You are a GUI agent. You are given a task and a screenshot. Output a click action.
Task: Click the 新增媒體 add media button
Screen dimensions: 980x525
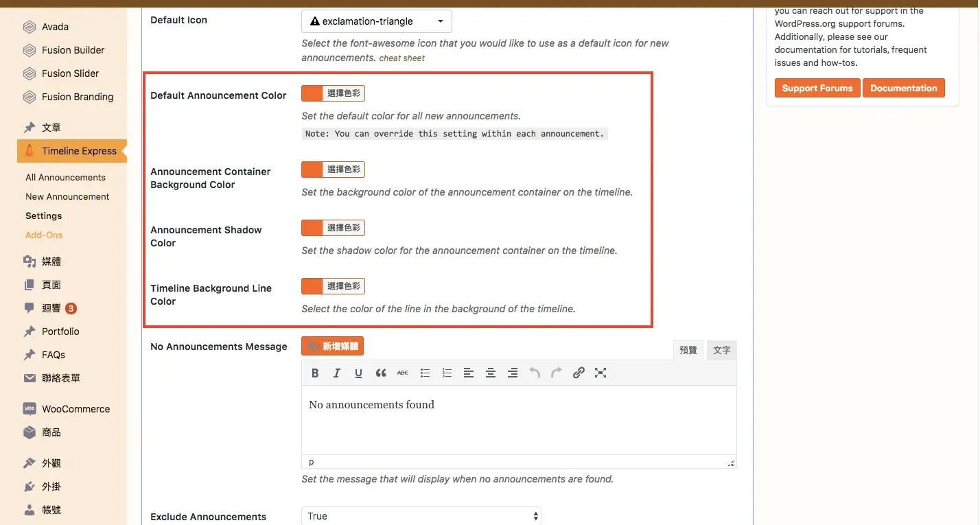[x=332, y=346]
